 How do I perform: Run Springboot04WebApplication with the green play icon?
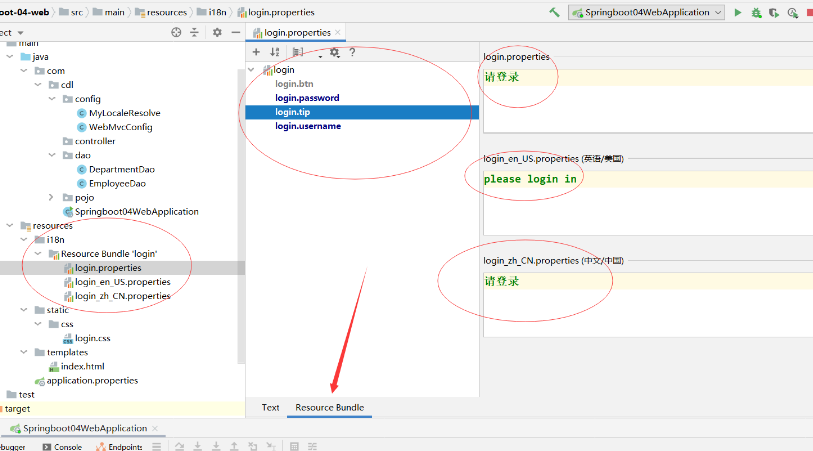tap(737, 12)
